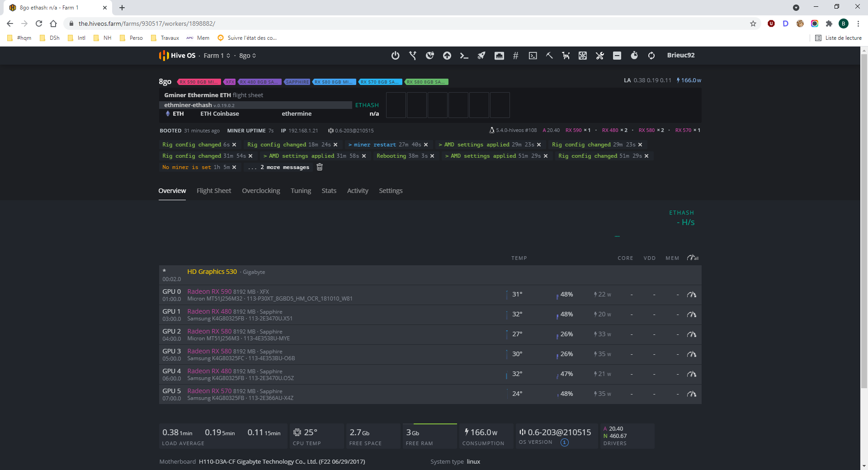Click the pink RX 590 8GB tag
The width and height of the screenshot is (868, 470).
click(199, 82)
